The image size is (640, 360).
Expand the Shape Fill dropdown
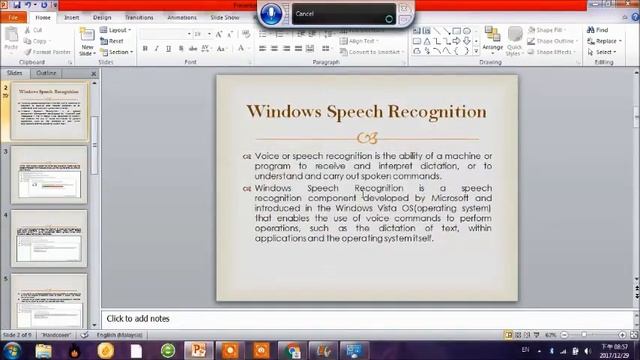[x=547, y=30]
